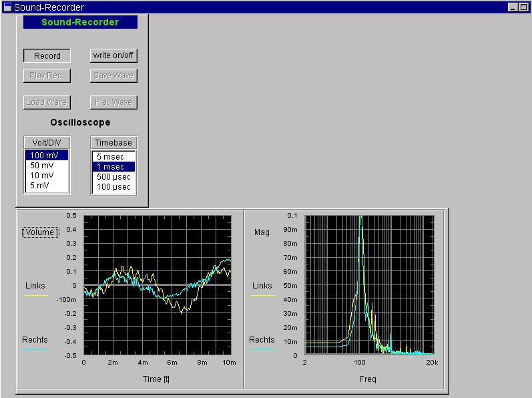The height and width of the screenshot is (398, 532).
Task: Click the Load Wave button
Action: click(47, 102)
